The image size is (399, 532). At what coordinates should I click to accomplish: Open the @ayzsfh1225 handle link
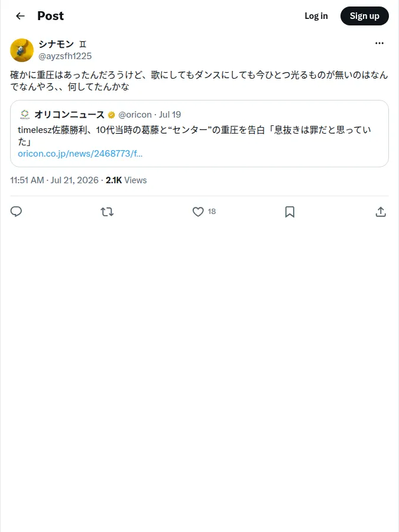click(x=65, y=56)
